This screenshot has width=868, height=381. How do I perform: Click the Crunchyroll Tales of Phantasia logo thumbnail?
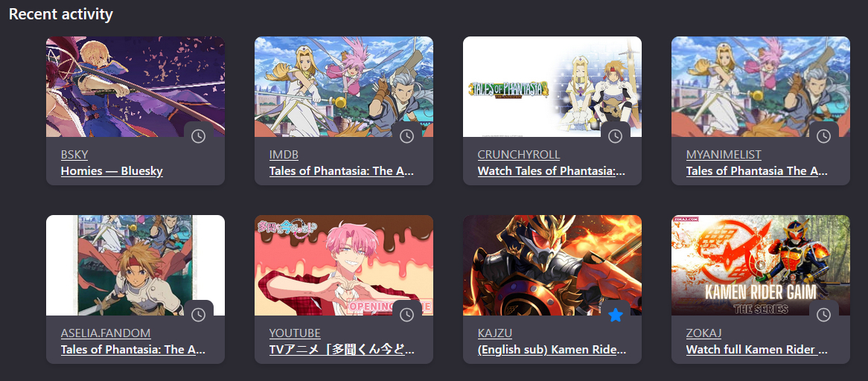click(x=552, y=87)
